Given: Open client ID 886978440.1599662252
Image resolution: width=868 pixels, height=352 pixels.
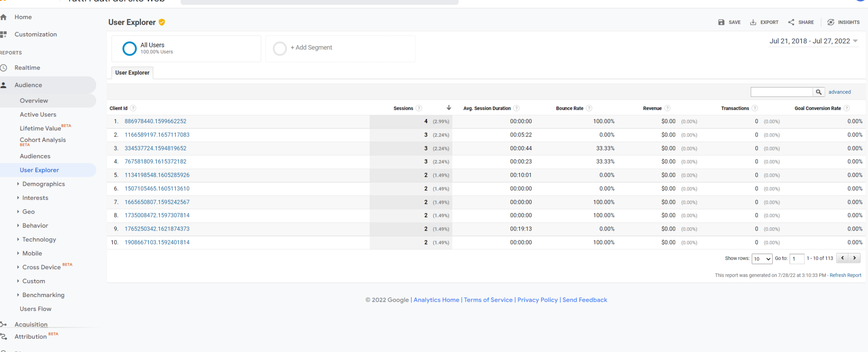Looking at the screenshot, I should 155,121.
